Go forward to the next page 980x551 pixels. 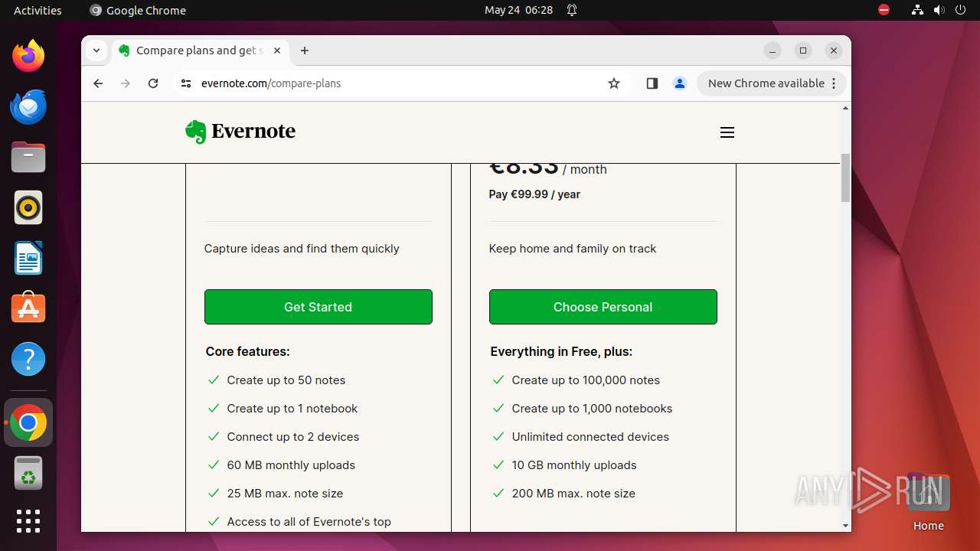point(126,83)
